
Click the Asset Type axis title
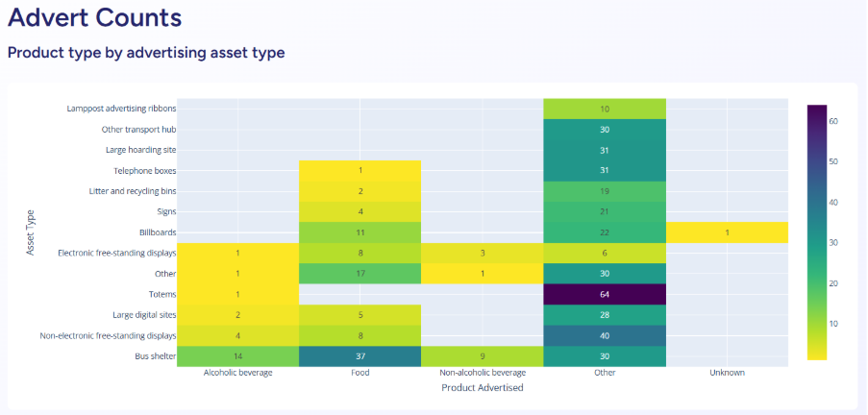[31, 232]
